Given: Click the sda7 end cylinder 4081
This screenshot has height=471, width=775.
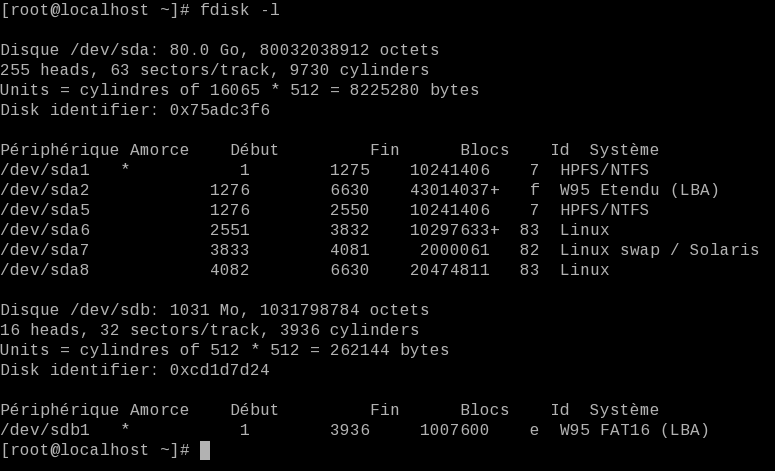Looking at the screenshot, I should tap(349, 250).
